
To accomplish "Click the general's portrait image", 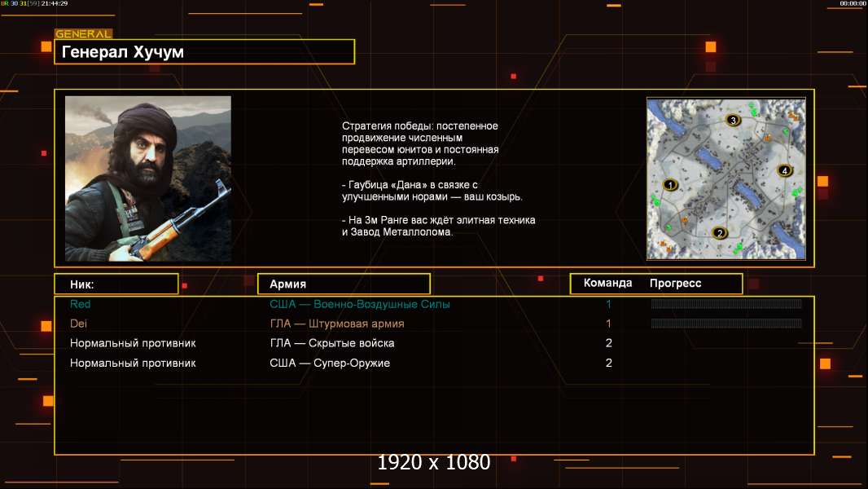I will tap(148, 178).
